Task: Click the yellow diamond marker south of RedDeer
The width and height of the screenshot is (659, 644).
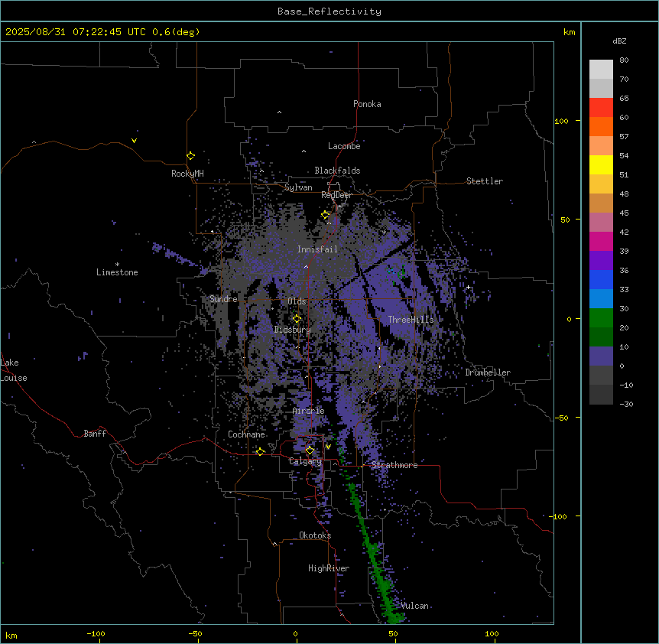Action: pyautogui.click(x=326, y=215)
